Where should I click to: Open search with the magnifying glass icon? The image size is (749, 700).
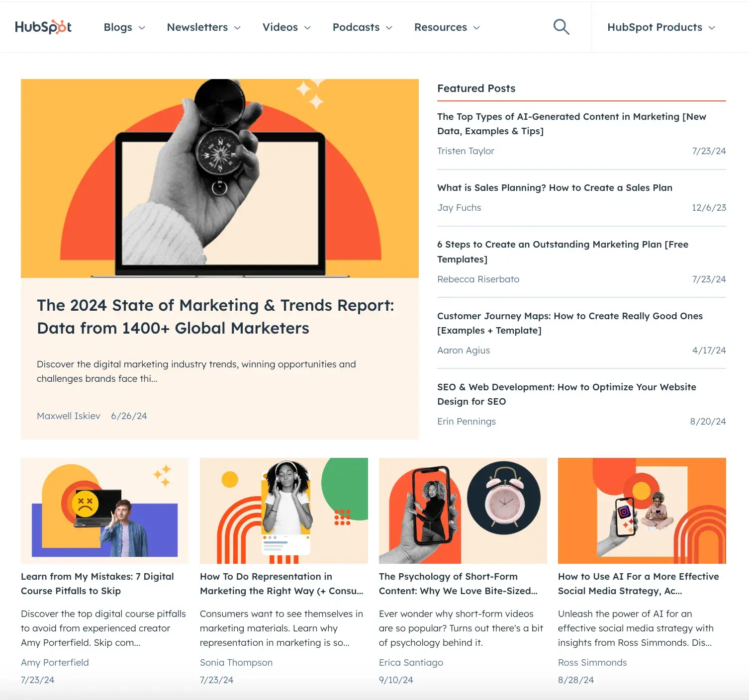tap(561, 27)
